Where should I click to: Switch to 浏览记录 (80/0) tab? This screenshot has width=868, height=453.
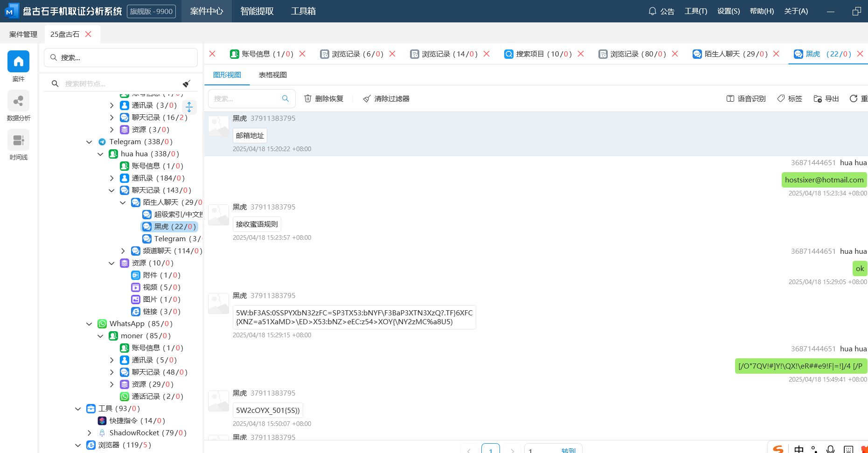(632, 54)
